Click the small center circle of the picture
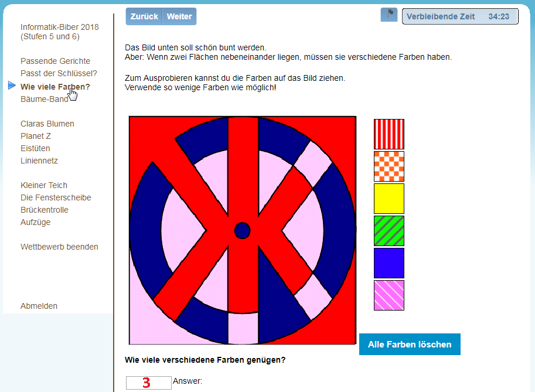 pyautogui.click(x=243, y=231)
